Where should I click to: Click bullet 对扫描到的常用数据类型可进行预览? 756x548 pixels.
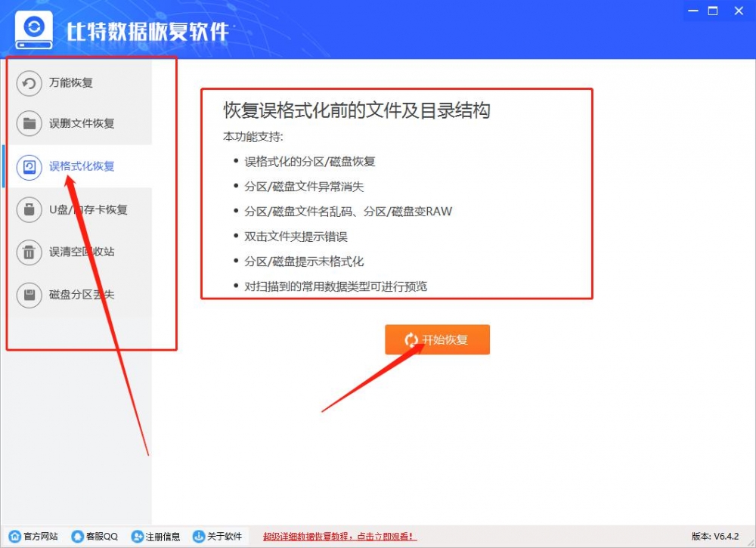[336, 286]
